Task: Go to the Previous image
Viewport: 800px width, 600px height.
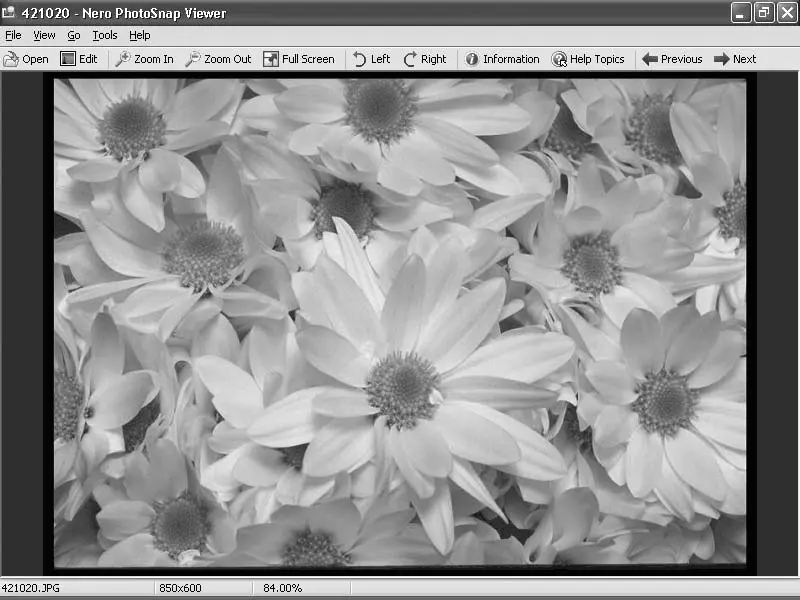Action: pos(672,59)
